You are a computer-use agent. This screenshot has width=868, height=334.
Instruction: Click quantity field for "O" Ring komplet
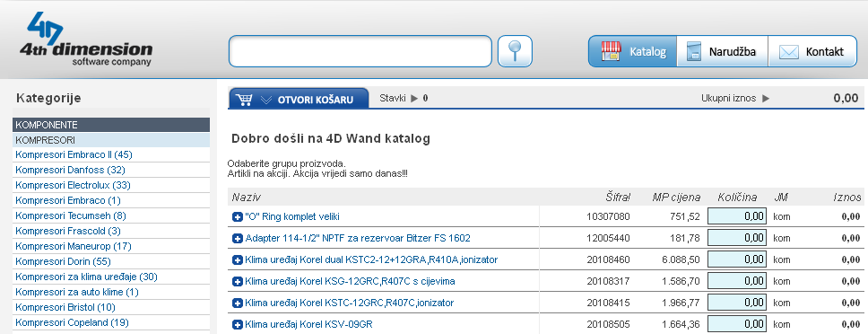pyautogui.click(x=737, y=216)
